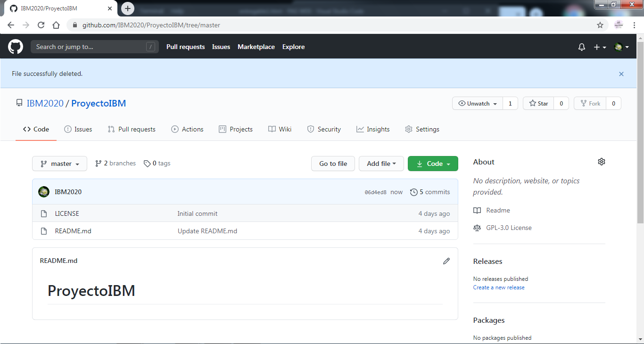
Task: Open the Unwatch dropdown
Action: 478,103
